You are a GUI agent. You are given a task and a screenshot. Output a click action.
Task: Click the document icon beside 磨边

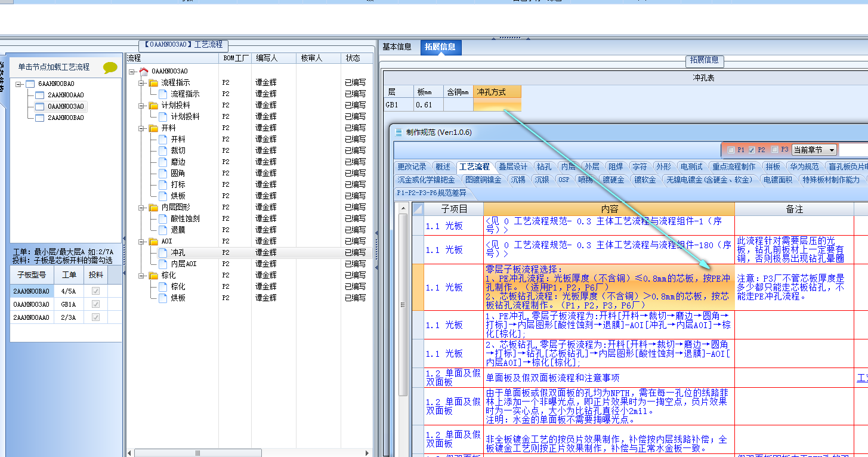pyautogui.click(x=163, y=162)
